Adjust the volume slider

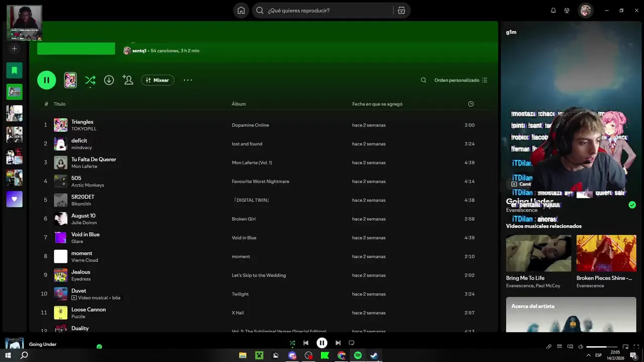(602, 346)
